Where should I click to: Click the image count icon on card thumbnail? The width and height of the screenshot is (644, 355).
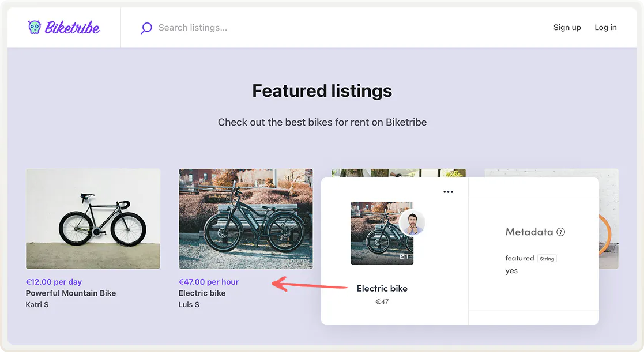coord(404,256)
